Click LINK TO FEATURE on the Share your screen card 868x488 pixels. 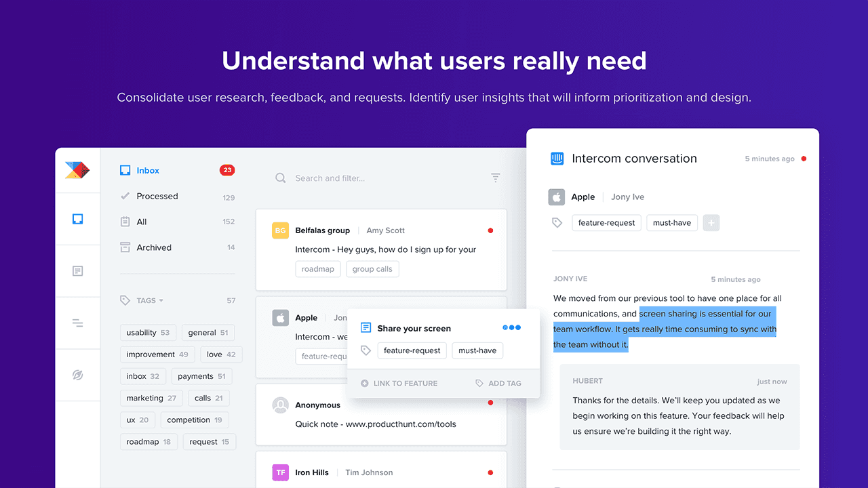click(x=404, y=383)
